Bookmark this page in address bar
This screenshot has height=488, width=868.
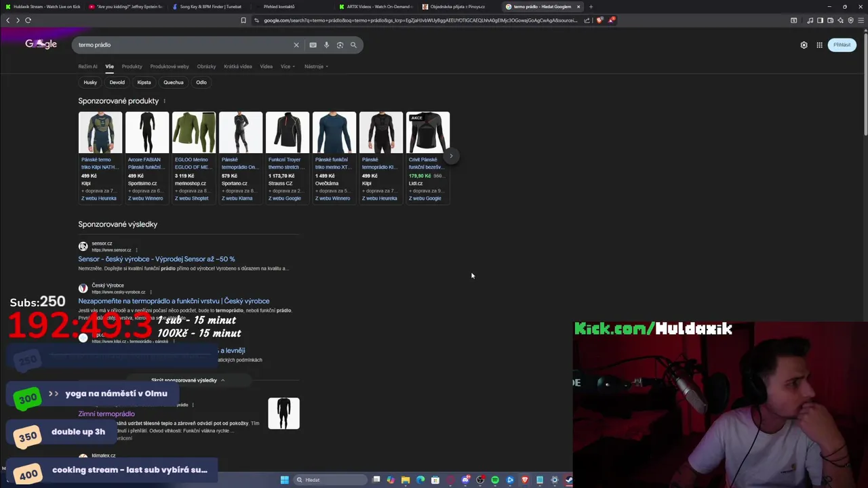coord(243,20)
